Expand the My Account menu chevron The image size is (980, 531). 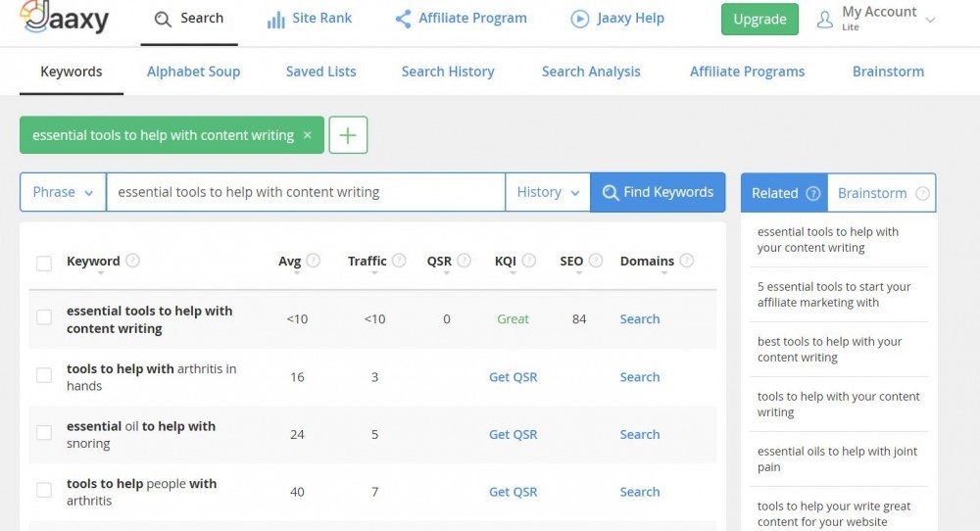tap(930, 20)
